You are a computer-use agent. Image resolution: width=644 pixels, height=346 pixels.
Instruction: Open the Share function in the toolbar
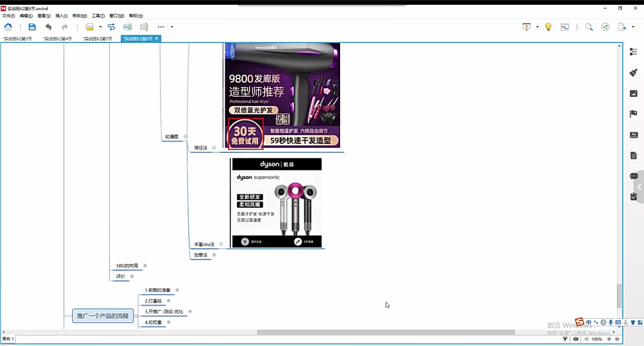click(x=605, y=27)
